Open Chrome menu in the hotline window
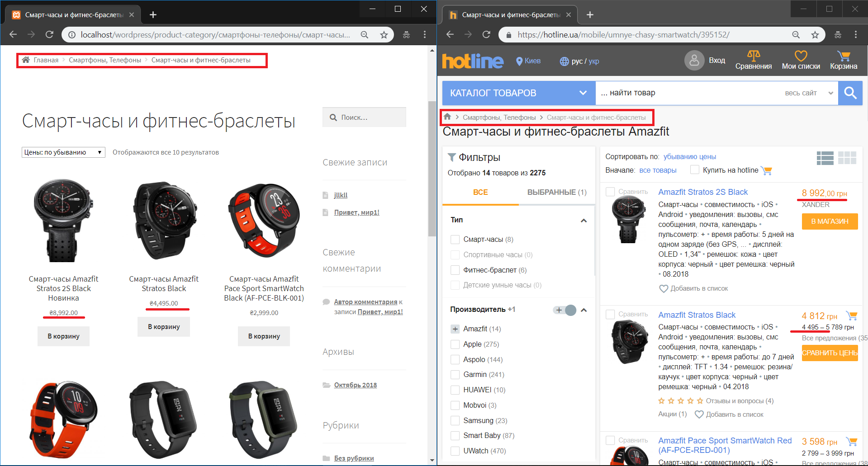The width and height of the screenshot is (868, 466). click(x=856, y=34)
